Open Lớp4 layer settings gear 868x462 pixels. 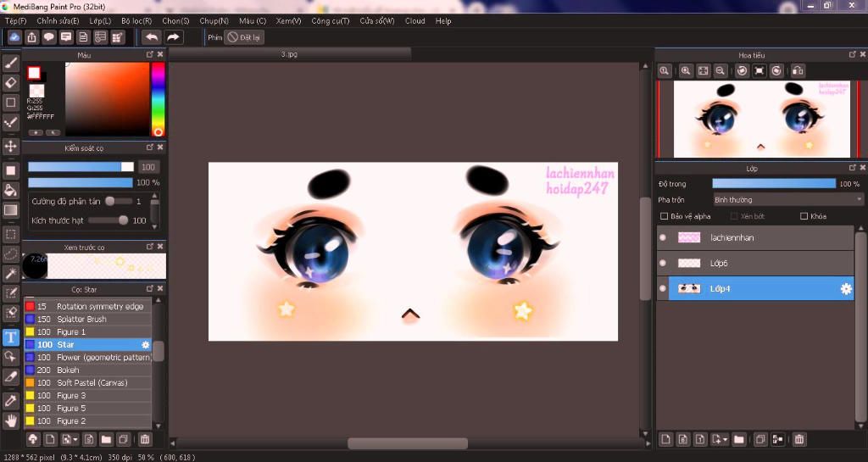(846, 289)
